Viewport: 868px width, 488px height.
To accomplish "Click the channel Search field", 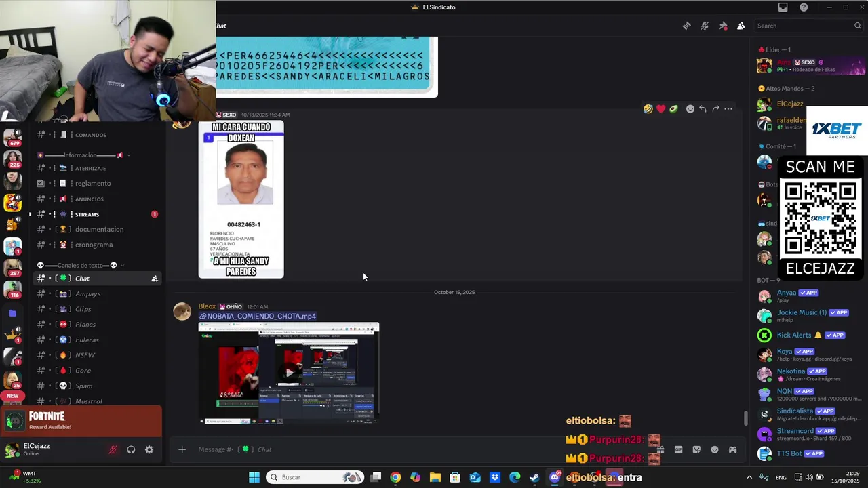I will [808, 26].
